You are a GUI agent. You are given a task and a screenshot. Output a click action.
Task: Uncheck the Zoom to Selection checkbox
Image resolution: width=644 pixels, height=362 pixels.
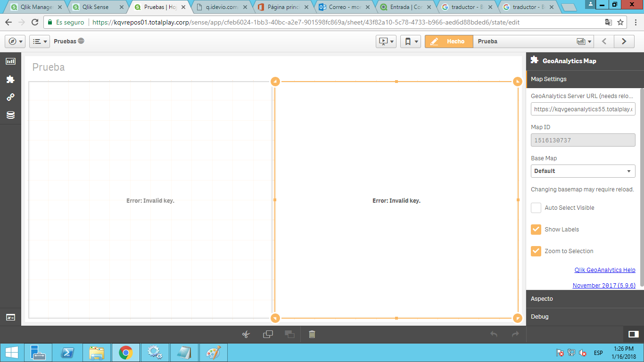pos(536,251)
